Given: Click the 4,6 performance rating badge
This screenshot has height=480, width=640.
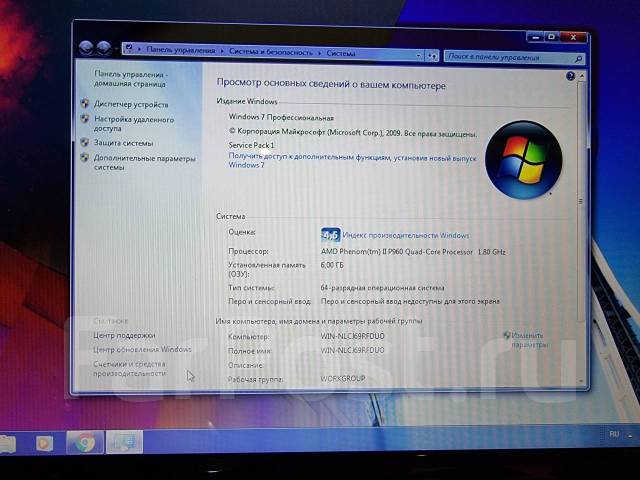Looking at the screenshot, I should tap(330, 235).
